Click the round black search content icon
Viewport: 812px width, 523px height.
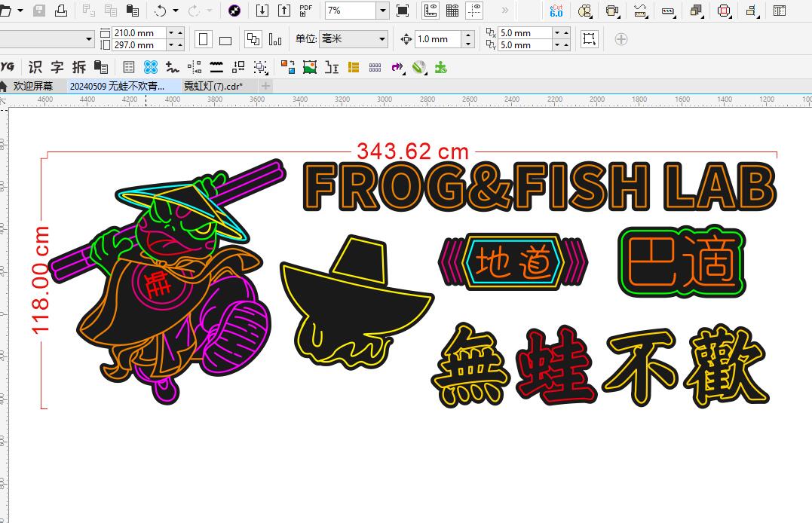[234, 11]
